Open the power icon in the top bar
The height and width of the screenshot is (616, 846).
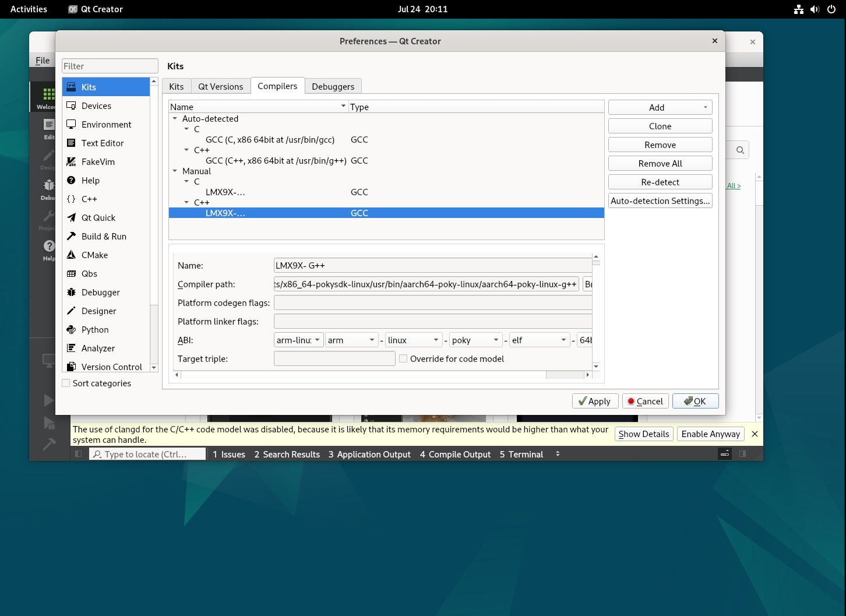coord(831,9)
